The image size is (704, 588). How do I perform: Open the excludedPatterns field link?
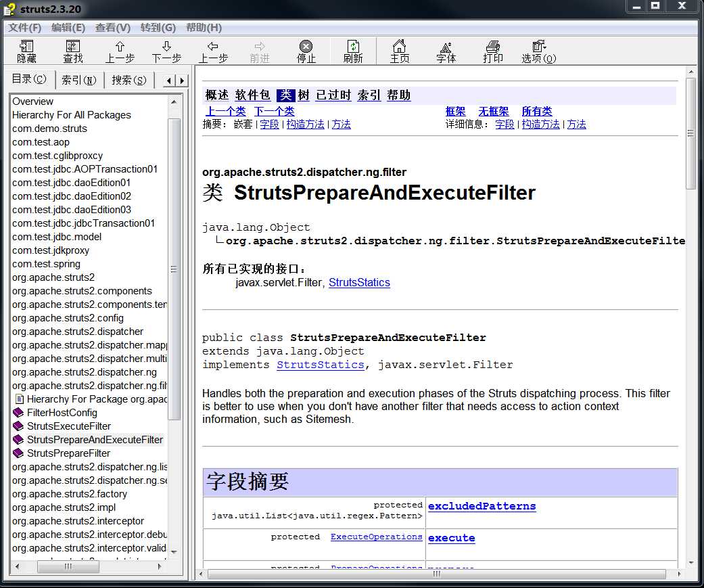[482, 506]
